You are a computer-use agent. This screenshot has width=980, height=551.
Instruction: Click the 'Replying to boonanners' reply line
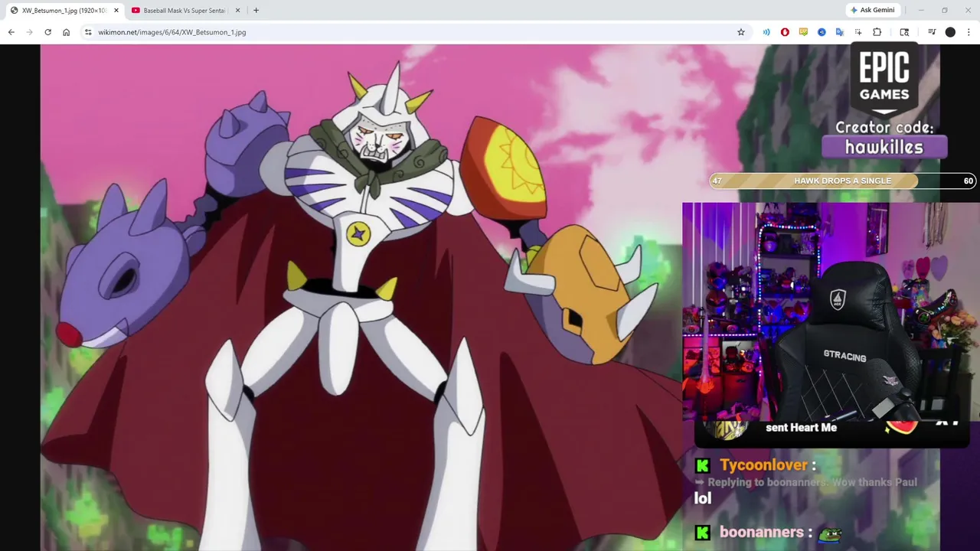click(805, 482)
